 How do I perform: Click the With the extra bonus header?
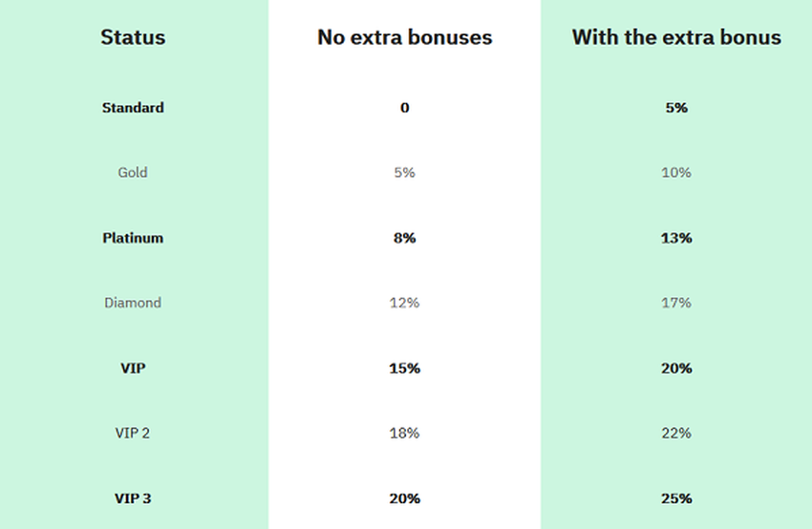click(676, 37)
